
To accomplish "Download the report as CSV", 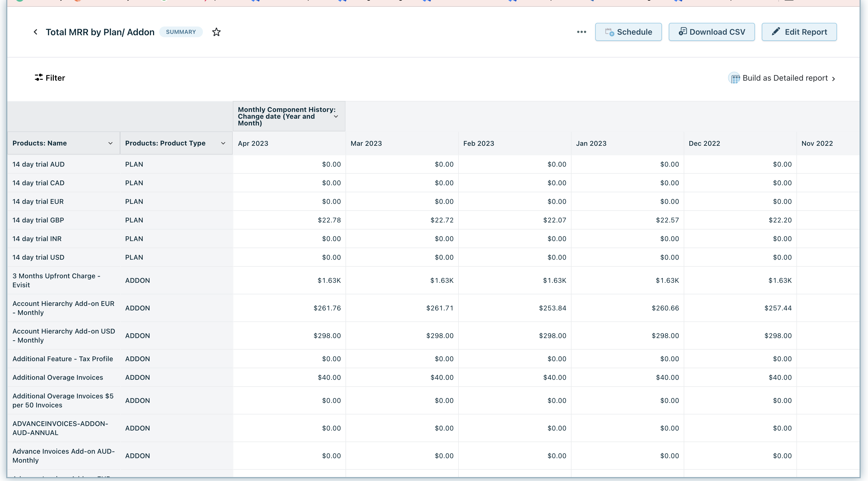I will coord(711,32).
